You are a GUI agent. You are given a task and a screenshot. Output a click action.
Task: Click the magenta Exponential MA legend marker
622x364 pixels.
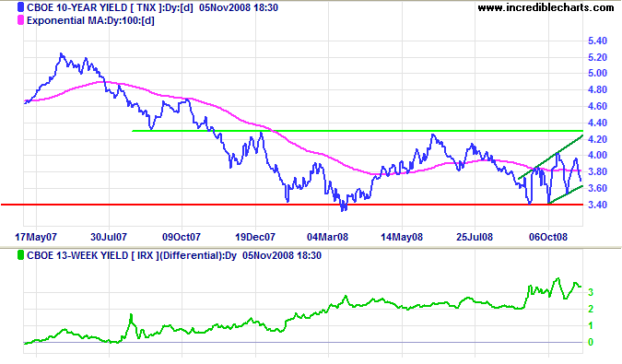[x=20, y=20]
